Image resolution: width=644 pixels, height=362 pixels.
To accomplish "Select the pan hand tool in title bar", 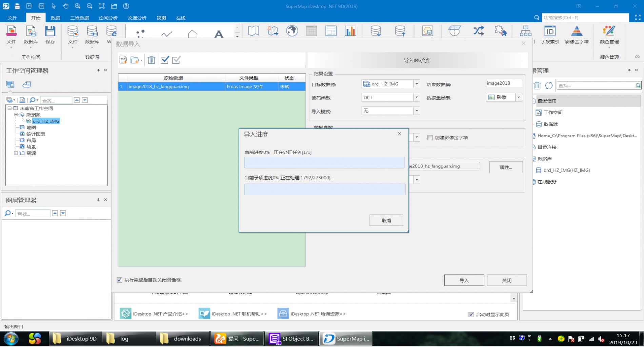I will click(65, 6).
